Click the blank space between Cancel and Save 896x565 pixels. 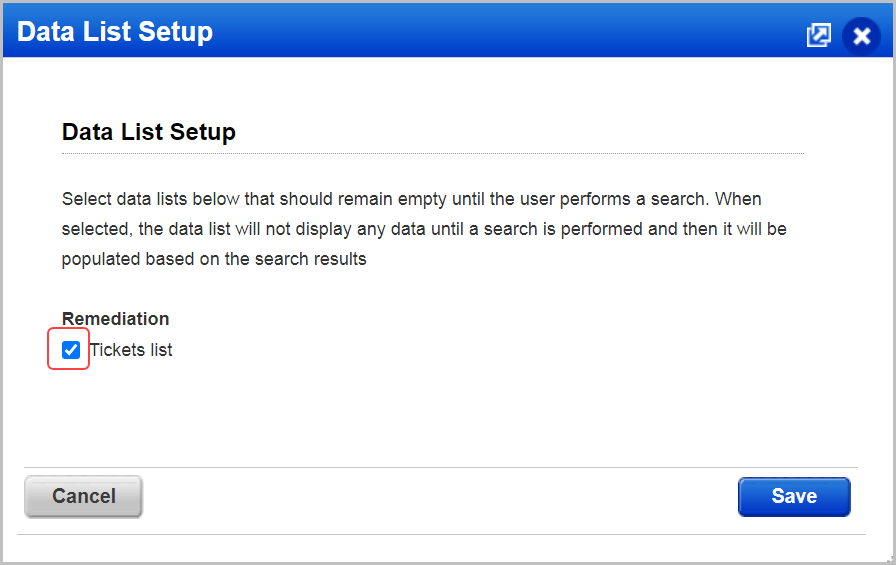coord(440,496)
